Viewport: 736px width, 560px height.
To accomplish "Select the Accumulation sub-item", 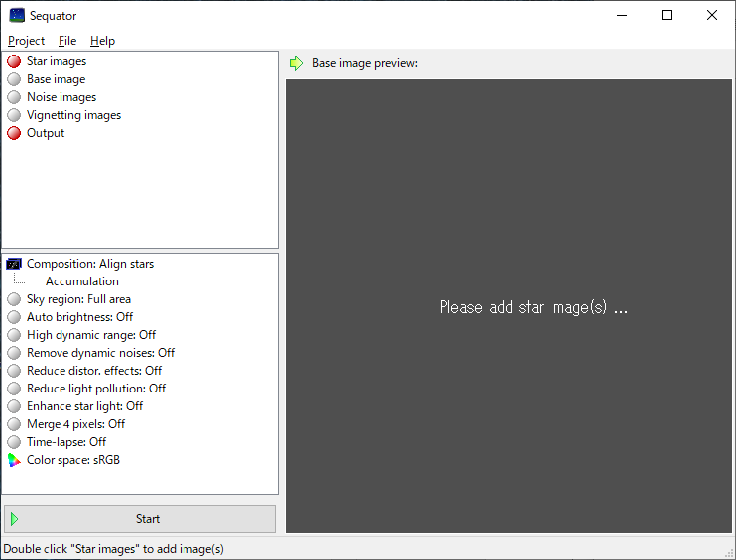I will click(x=82, y=281).
